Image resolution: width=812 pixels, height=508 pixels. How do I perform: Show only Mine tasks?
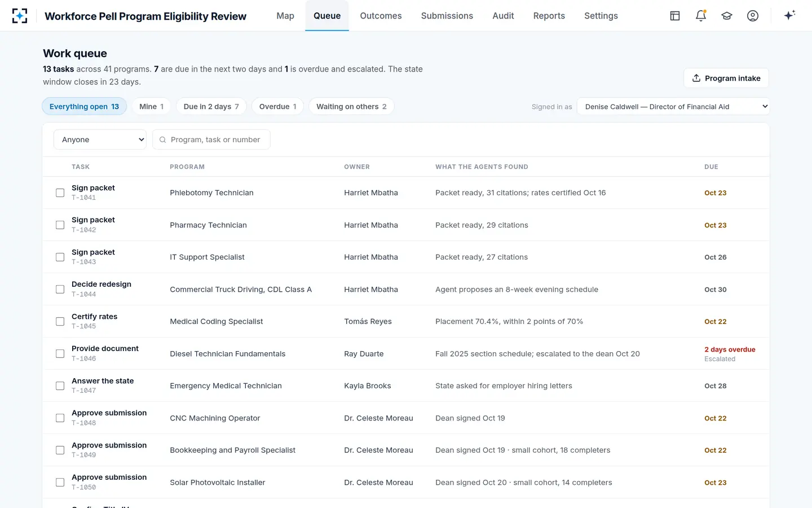pyautogui.click(x=152, y=107)
